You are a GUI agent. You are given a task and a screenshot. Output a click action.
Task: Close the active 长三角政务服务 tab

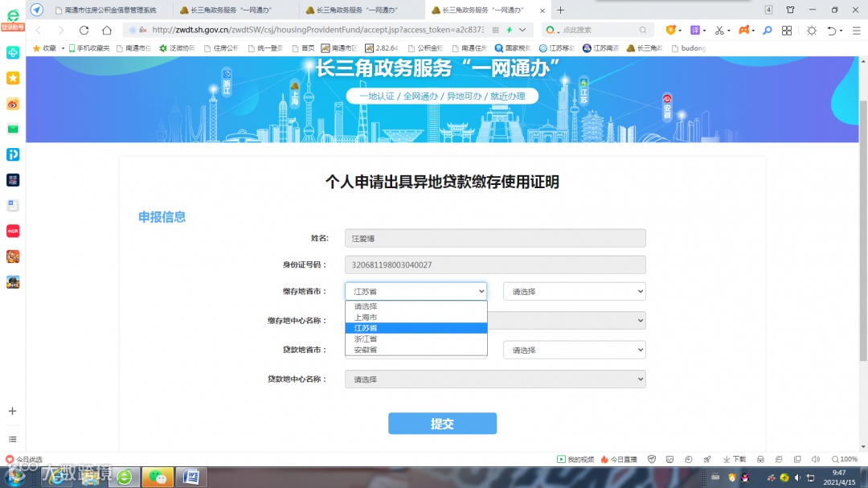[542, 10]
